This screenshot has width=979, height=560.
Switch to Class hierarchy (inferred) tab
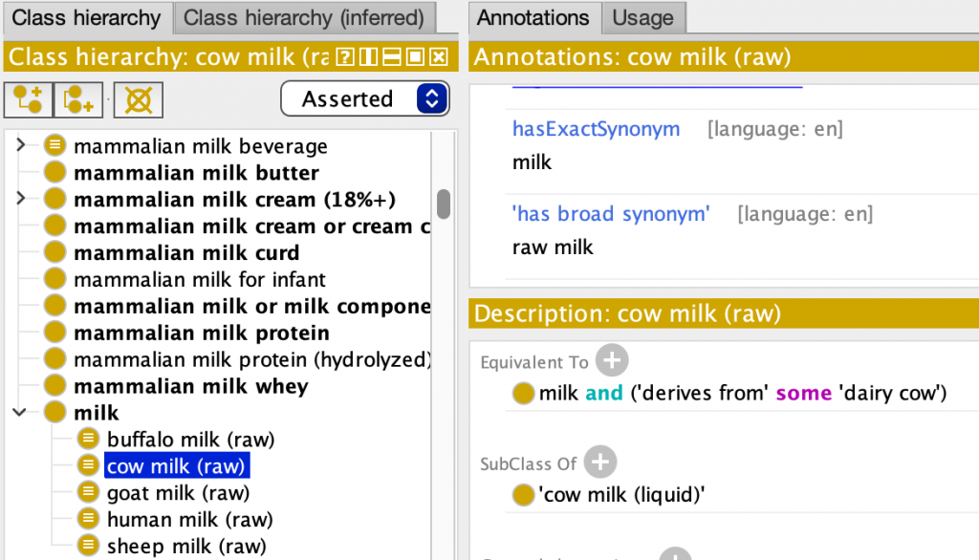click(x=304, y=17)
